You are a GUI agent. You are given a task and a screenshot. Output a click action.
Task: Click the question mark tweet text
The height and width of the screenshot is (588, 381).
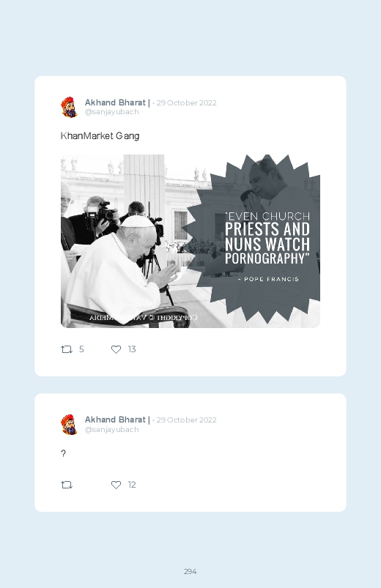[x=64, y=453]
